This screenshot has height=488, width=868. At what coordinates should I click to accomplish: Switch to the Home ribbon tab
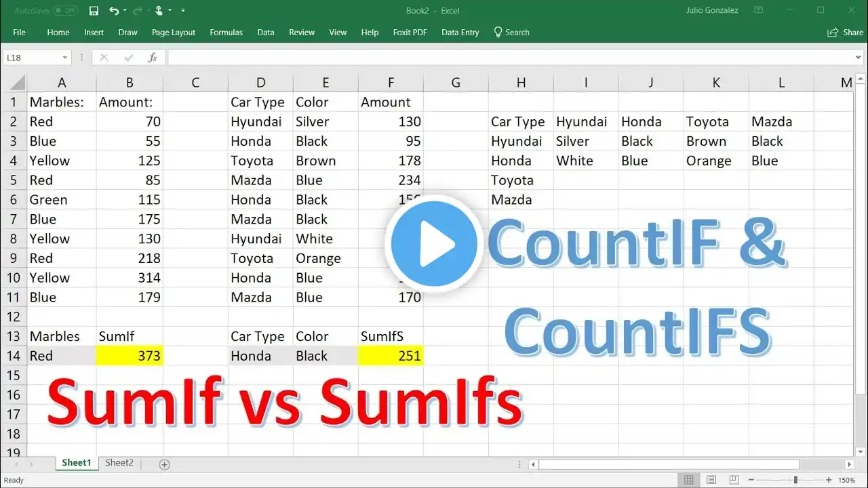pos(58,33)
